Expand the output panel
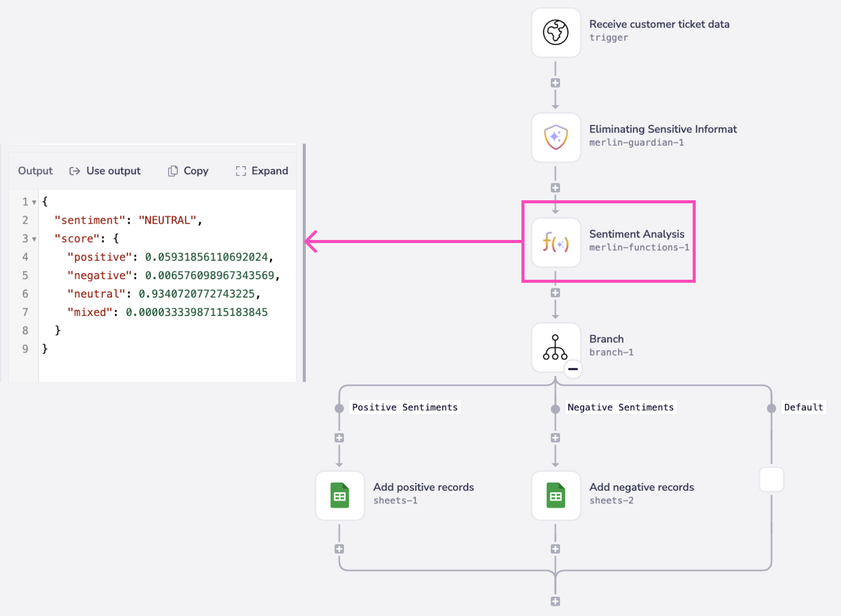The height and width of the screenshot is (616, 841). pyautogui.click(x=262, y=171)
